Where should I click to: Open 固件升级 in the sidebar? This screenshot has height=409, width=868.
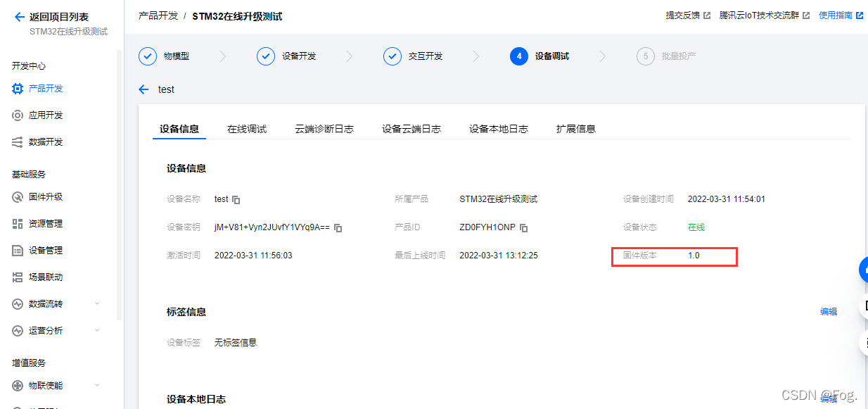coord(38,197)
